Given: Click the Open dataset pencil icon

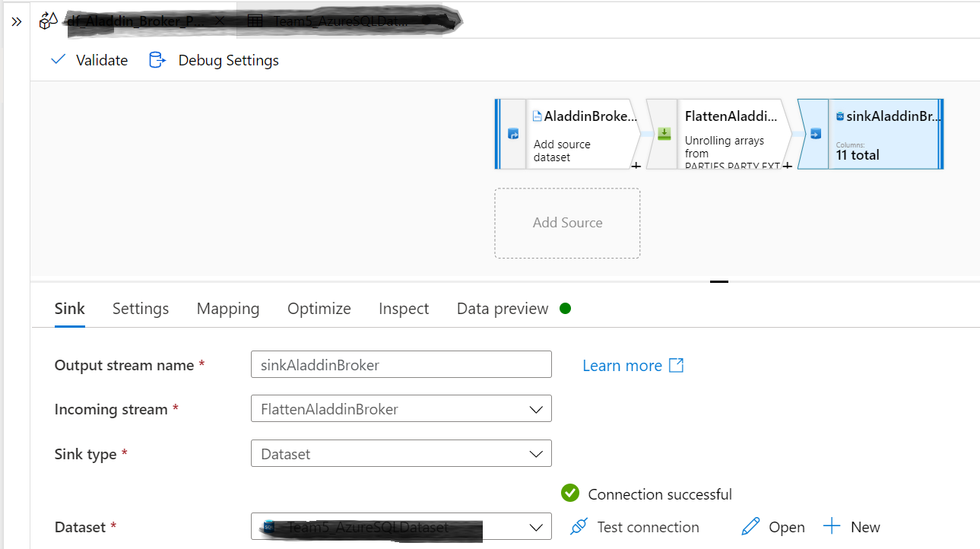Looking at the screenshot, I should point(750,526).
